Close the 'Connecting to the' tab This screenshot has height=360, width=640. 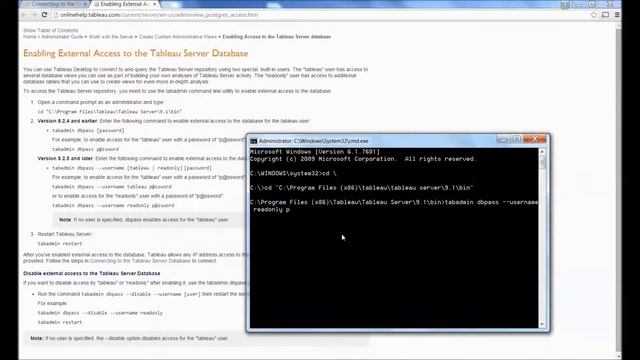pos(85,4)
